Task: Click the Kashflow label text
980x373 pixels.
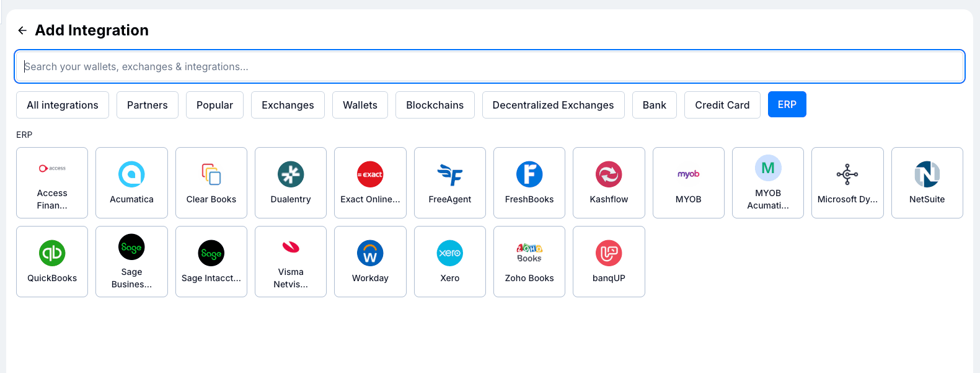Action: tap(609, 199)
